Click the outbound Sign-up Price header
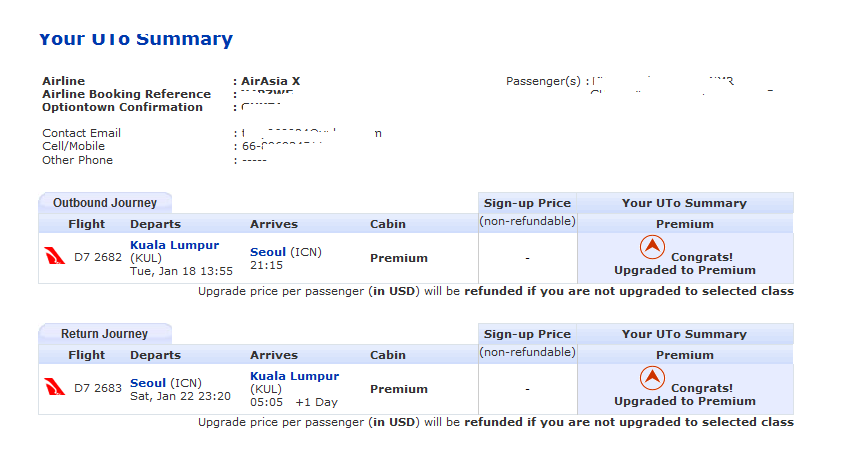This screenshot has width=857, height=460. [527, 203]
